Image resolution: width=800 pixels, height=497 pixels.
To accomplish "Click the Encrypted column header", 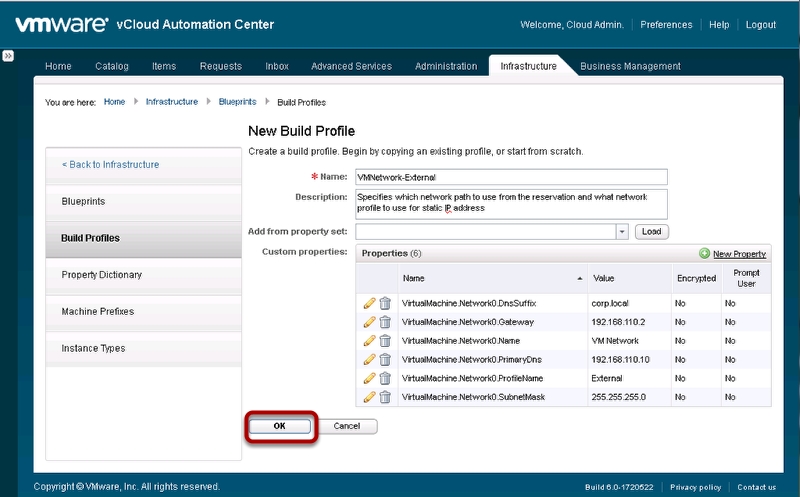I will point(696,279).
